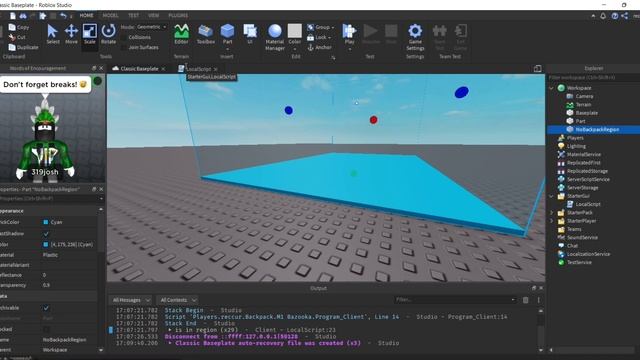Toggle the Collisions checkbox
The image size is (640, 360).
coord(124,37)
